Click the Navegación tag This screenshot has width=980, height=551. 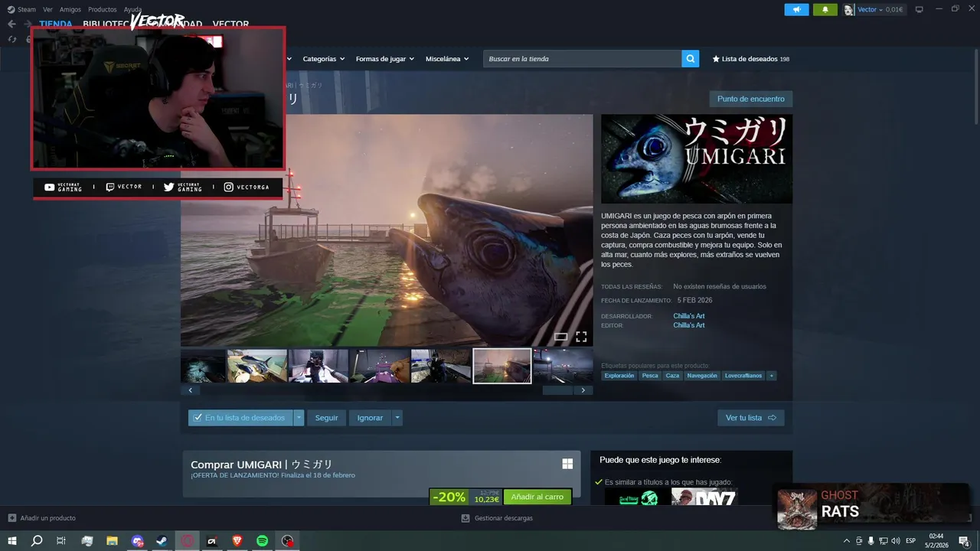click(702, 376)
